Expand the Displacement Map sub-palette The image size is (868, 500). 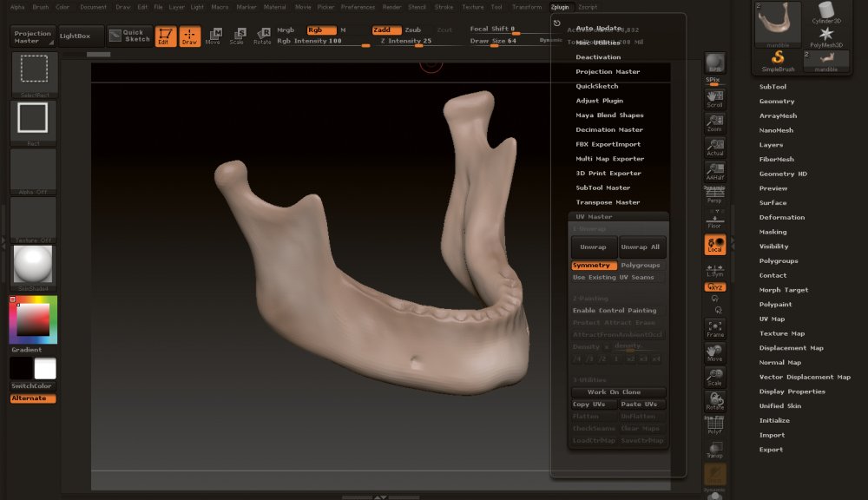point(791,348)
